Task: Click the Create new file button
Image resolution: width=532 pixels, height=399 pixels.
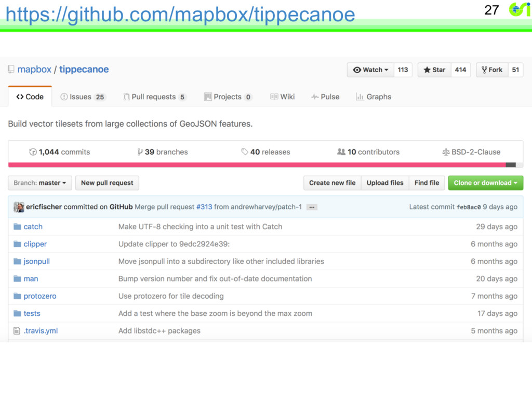Action: (332, 183)
